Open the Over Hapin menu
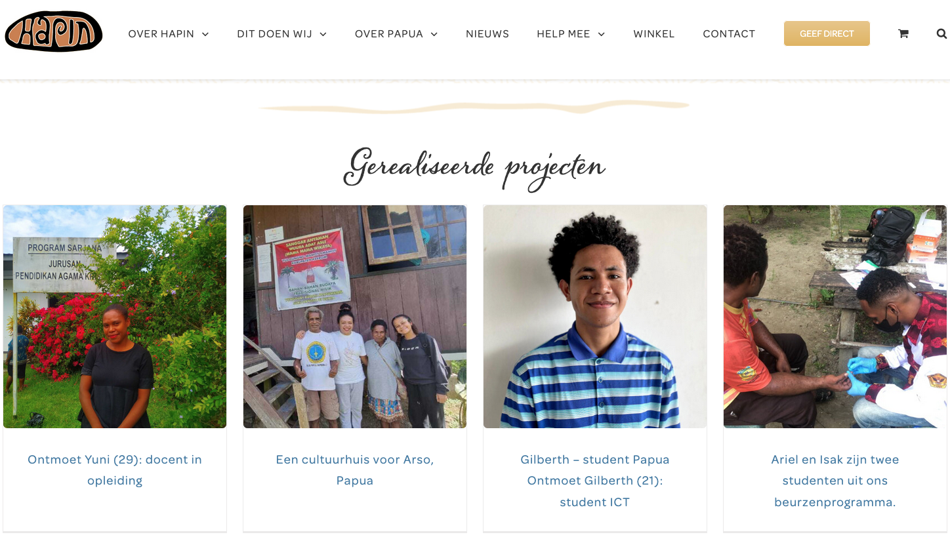Image resolution: width=950 pixels, height=560 pixels. pos(161,33)
